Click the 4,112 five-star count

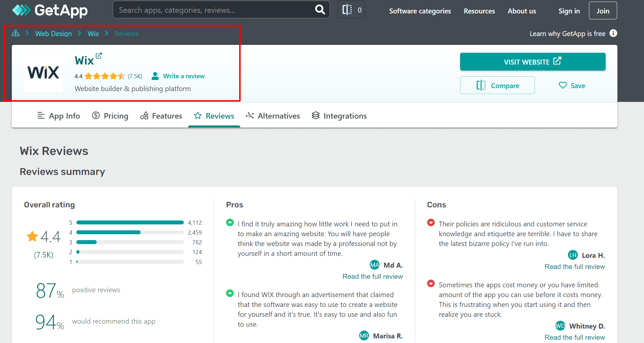(195, 222)
